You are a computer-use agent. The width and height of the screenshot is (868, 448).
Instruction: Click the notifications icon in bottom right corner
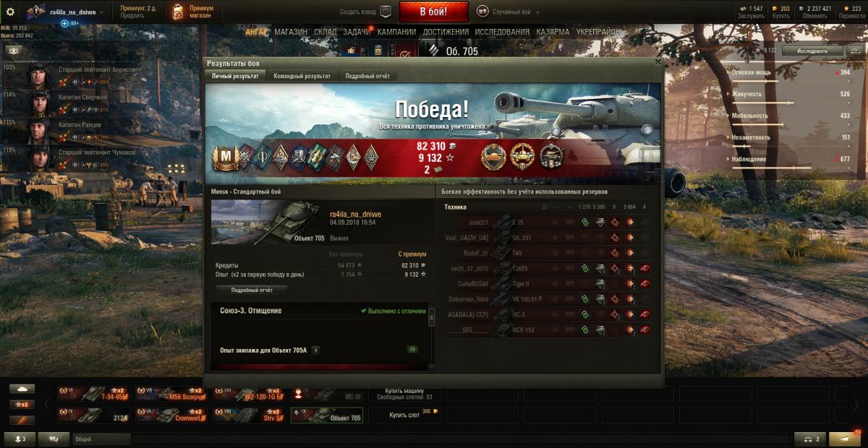[x=845, y=439]
